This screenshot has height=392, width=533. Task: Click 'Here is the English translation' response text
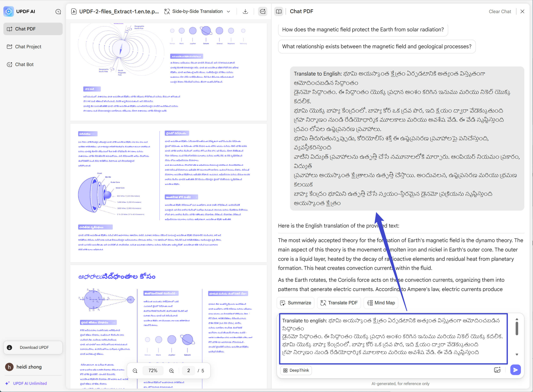coord(338,226)
